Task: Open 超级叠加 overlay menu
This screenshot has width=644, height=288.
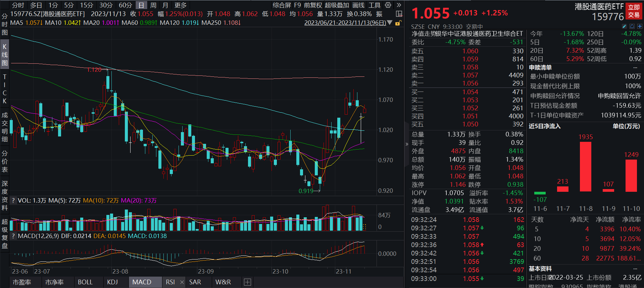Action: (337, 5)
